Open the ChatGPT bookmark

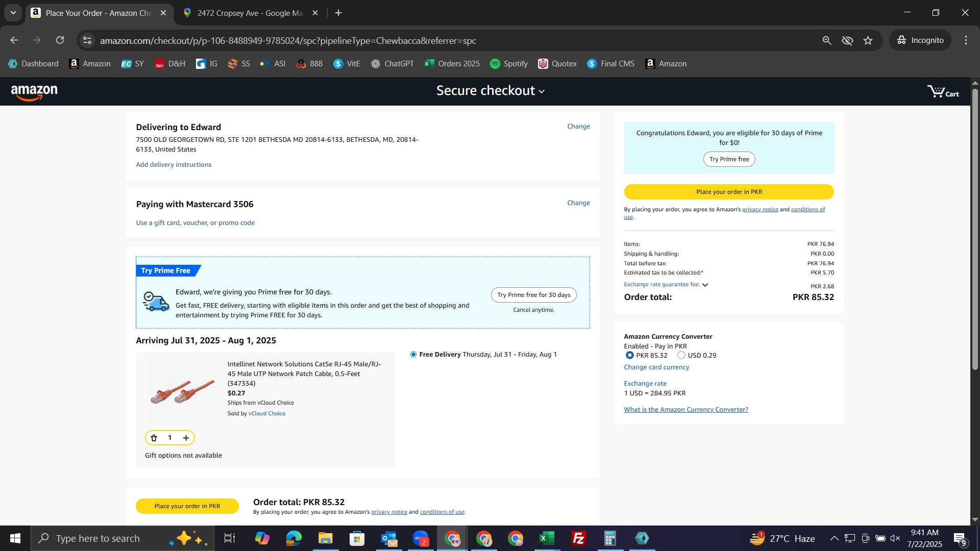tap(392, 64)
